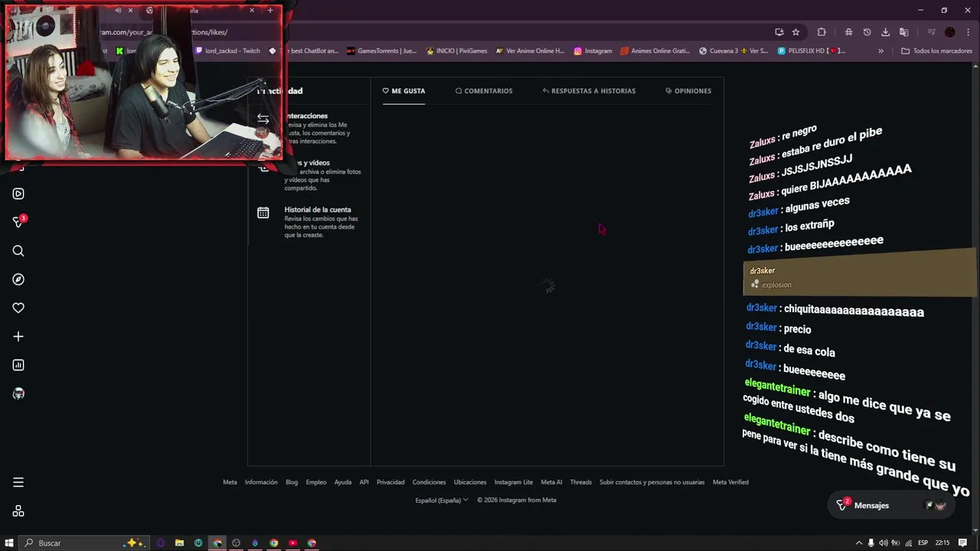Open Explore compass icon in sidebar
The height and width of the screenshot is (551, 980).
click(18, 279)
